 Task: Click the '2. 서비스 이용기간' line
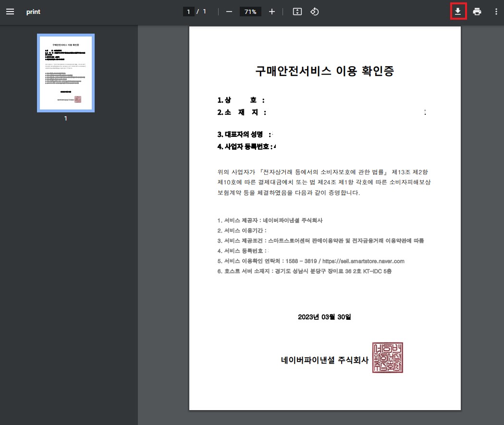click(242, 231)
